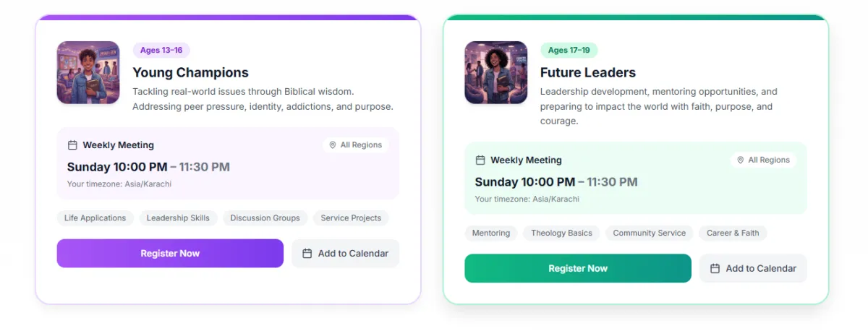Click location pin icon in Young Champions card
This screenshot has width=868, height=331.
coord(333,145)
